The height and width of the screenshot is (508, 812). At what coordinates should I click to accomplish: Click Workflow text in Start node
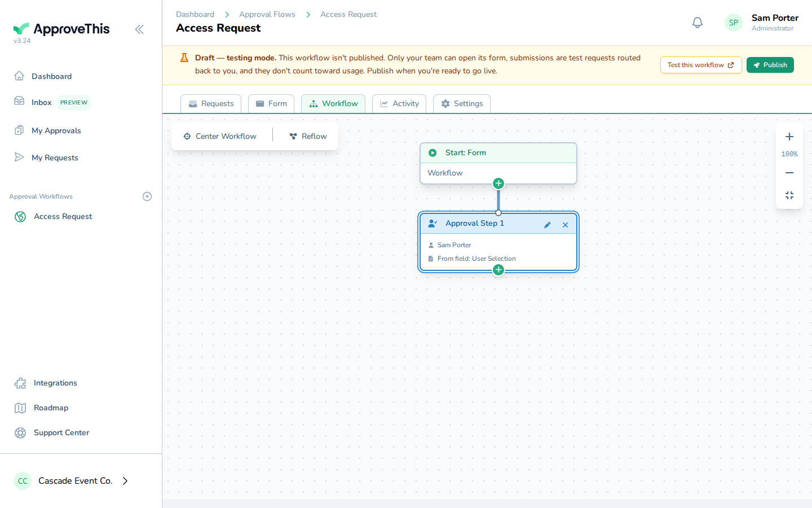click(x=445, y=173)
